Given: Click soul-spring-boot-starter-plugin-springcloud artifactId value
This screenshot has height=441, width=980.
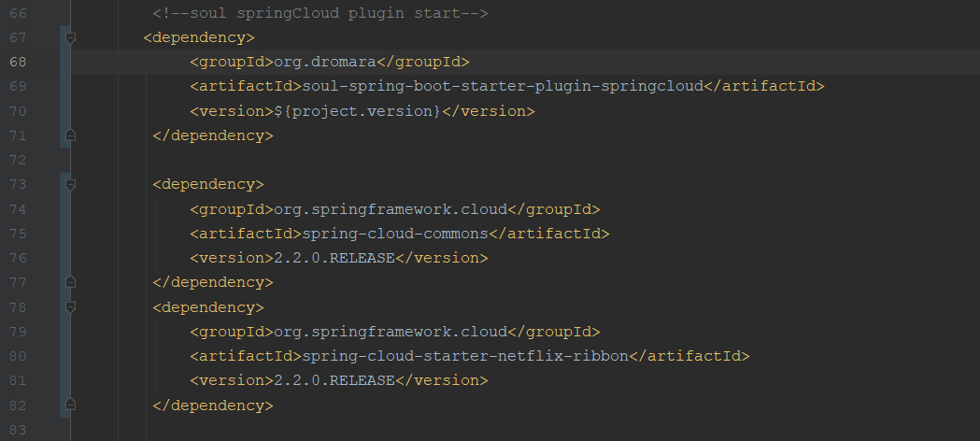Looking at the screenshot, I should (504, 86).
